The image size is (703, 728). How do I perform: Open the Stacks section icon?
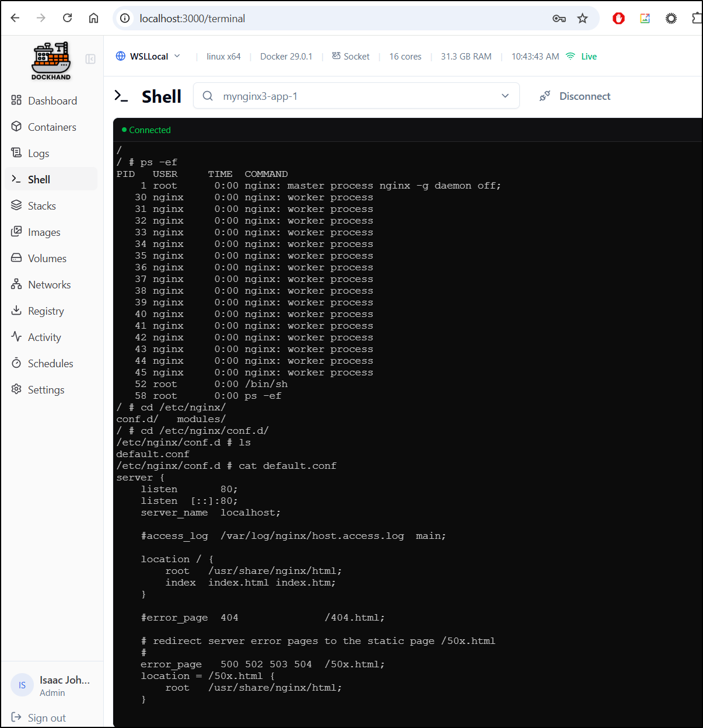pos(16,205)
